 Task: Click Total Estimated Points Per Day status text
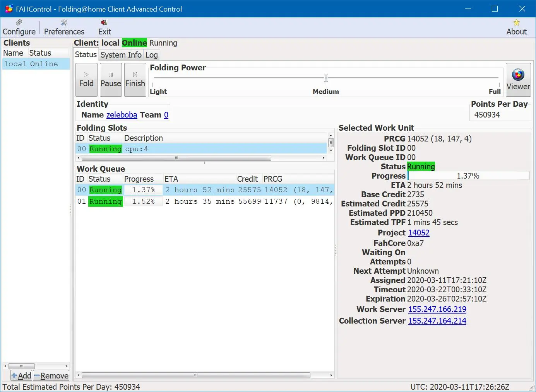[71, 387]
